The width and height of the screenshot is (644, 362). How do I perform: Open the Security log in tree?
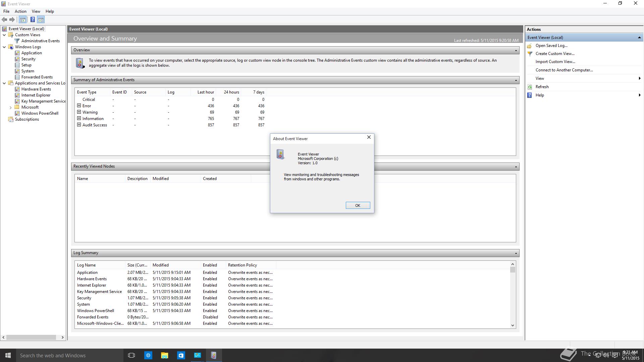[28, 59]
